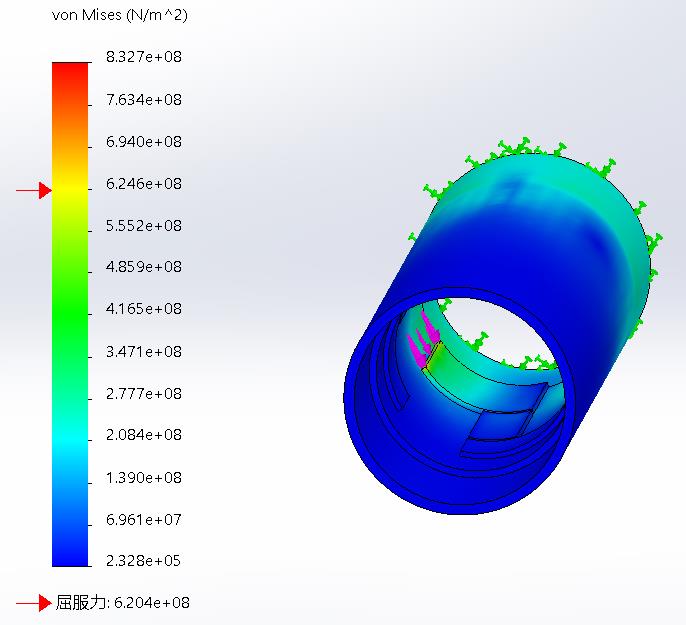The width and height of the screenshot is (686, 625).
Task: Select the legend value 4.165e+08
Action: (144, 309)
